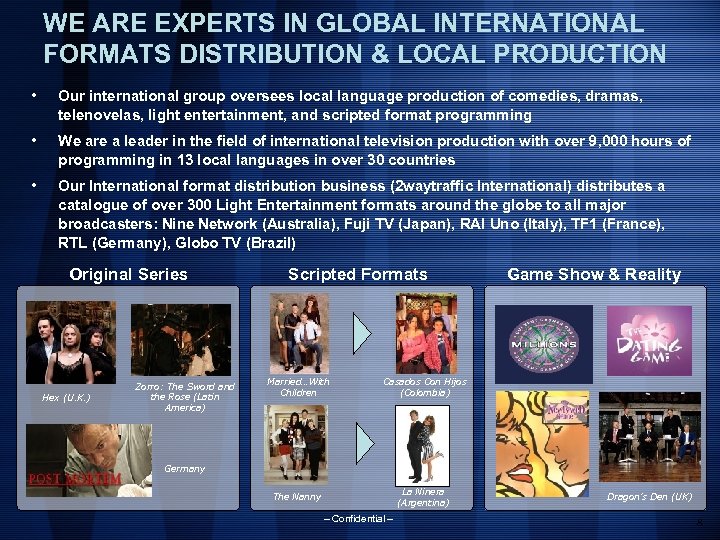
Task: Click the 'Germany' caption
Action: pos(185,469)
